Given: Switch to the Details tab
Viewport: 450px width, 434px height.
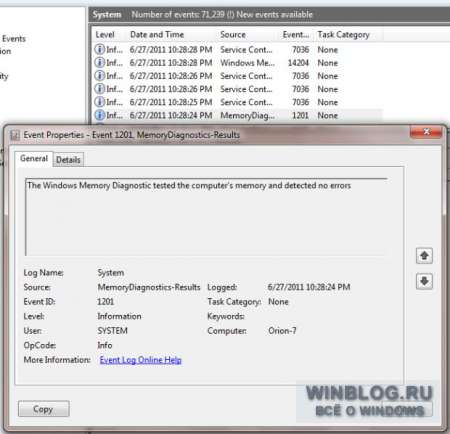Looking at the screenshot, I should coord(68,160).
